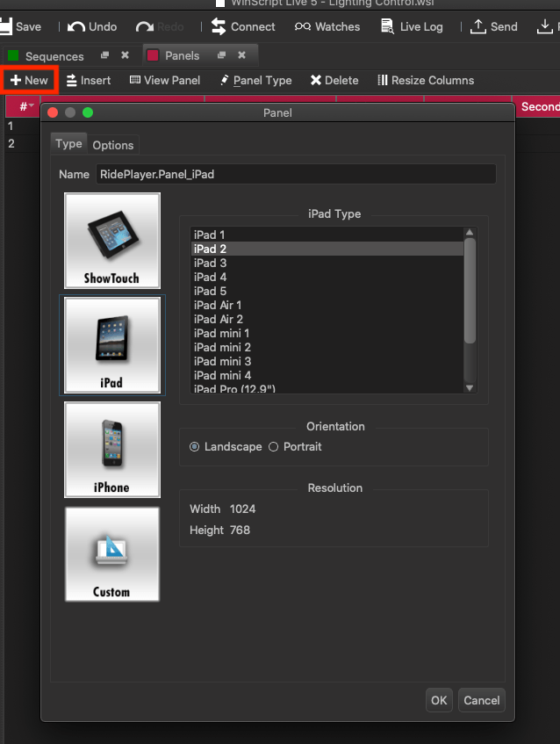Close the Panels tab
Viewport: 560px width, 744px height.
(x=242, y=55)
